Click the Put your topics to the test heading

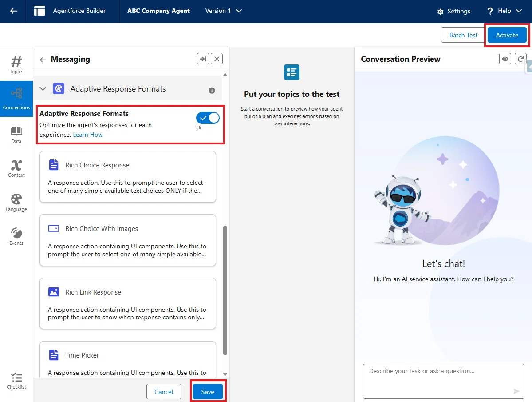pos(292,94)
